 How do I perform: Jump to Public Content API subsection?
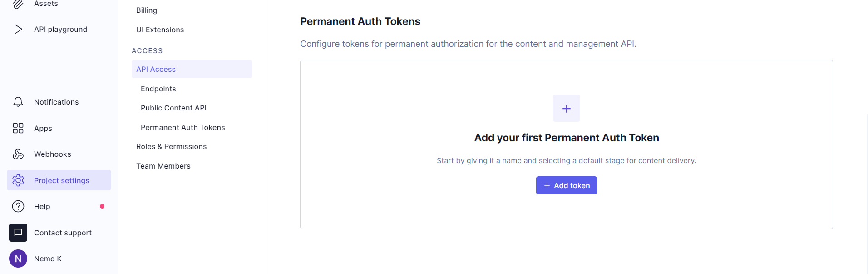coord(173,108)
